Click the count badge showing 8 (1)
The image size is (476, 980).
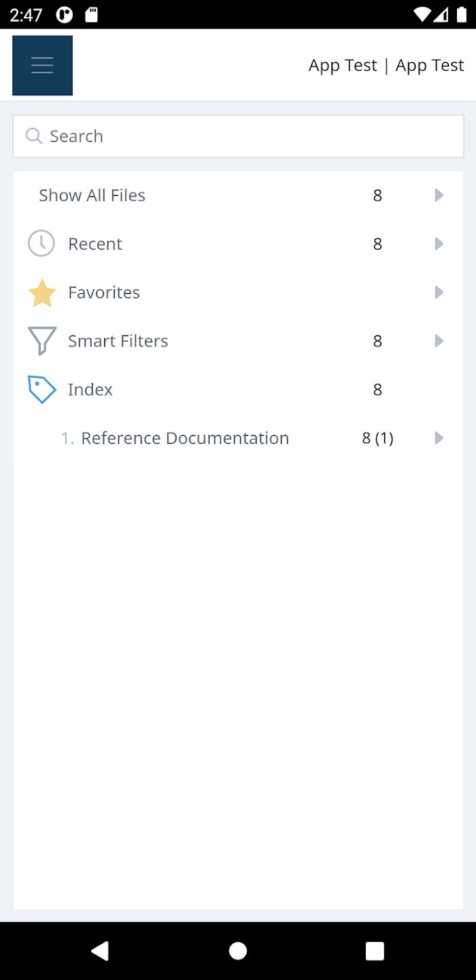pos(377,438)
